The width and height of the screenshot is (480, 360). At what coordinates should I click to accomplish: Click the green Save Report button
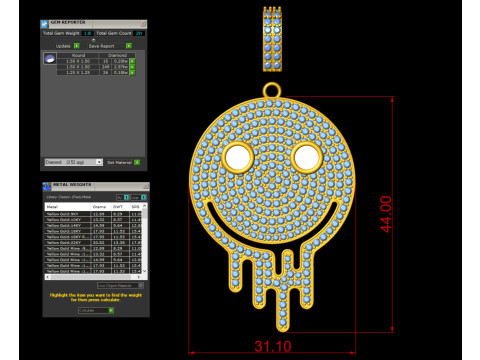129,46
